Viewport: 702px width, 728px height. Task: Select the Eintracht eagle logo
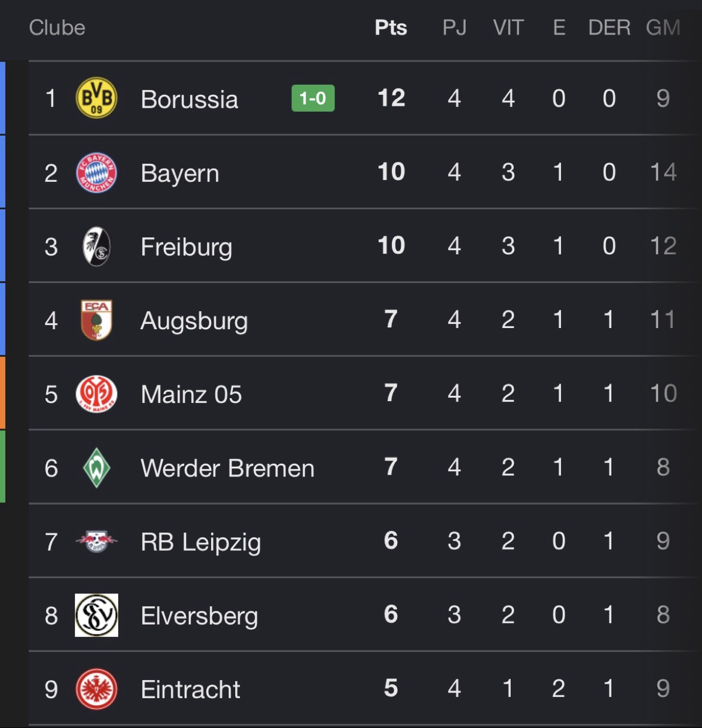97,689
